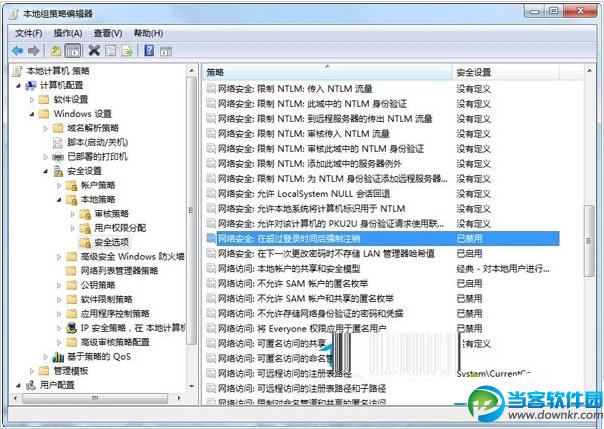Select 高级审核策略配置 in the tree
The width and height of the screenshot is (604, 429).
click(115, 342)
